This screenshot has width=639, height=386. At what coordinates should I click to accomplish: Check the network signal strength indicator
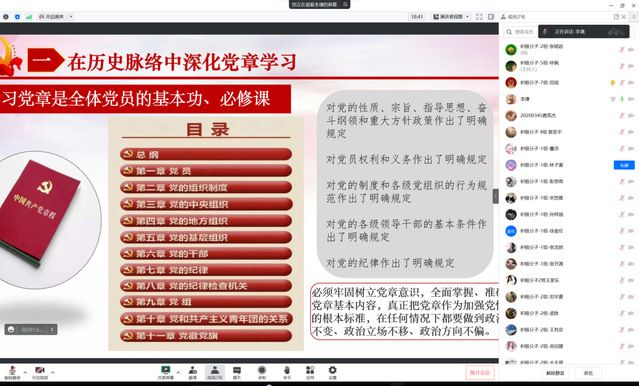click(29, 17)
